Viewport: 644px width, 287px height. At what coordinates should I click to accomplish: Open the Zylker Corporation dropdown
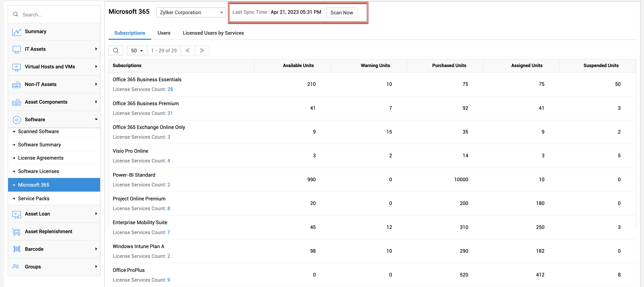(x=191, y=12)
